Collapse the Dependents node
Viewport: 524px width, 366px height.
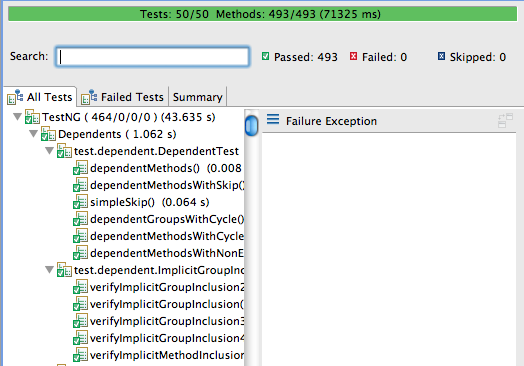click(33, 134)
